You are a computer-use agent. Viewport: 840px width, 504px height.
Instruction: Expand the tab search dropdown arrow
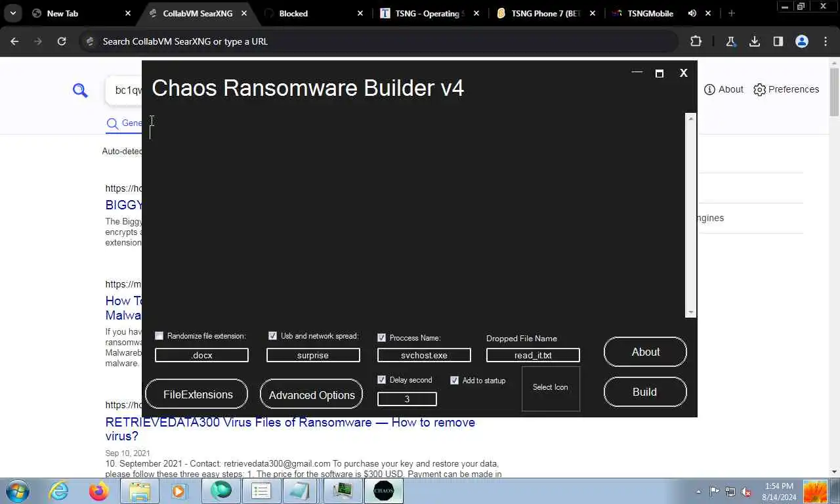point(12,13)
